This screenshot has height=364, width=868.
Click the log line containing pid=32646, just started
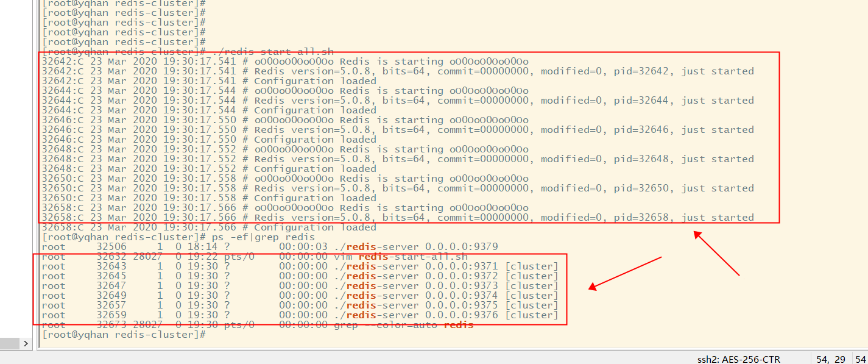[398, 130]
